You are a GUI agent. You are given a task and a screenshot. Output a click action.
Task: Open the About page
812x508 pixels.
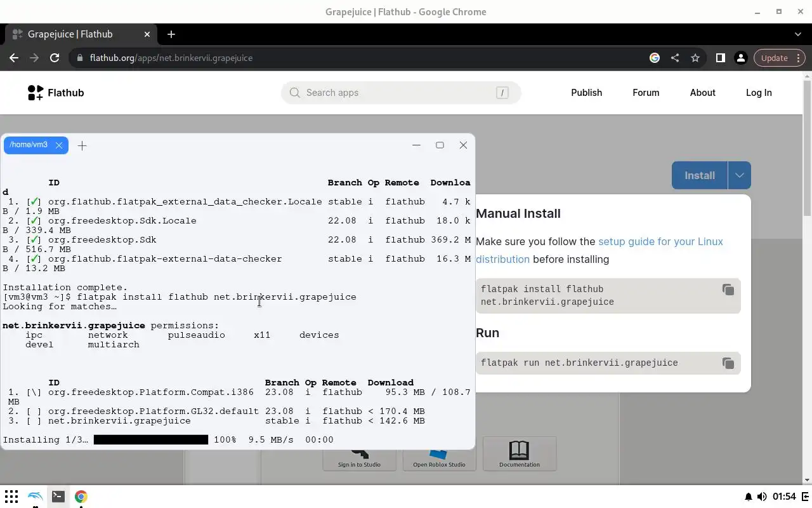(x=702, y=93)
